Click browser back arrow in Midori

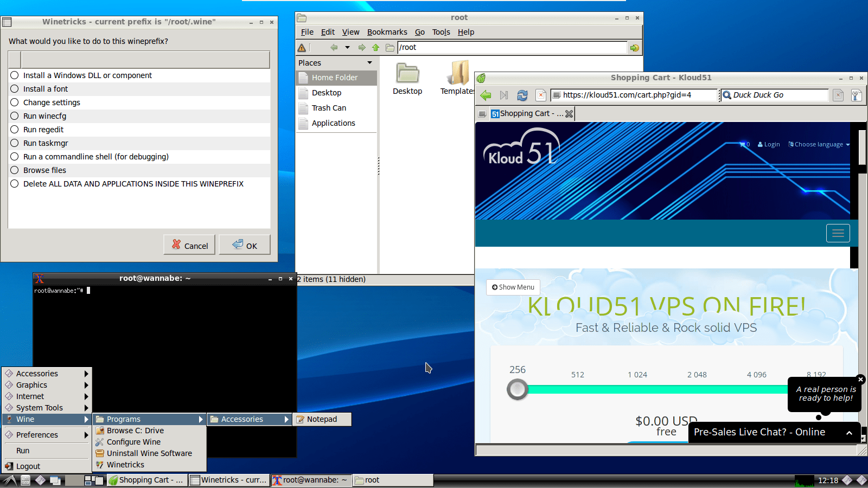tap(486, 95)
